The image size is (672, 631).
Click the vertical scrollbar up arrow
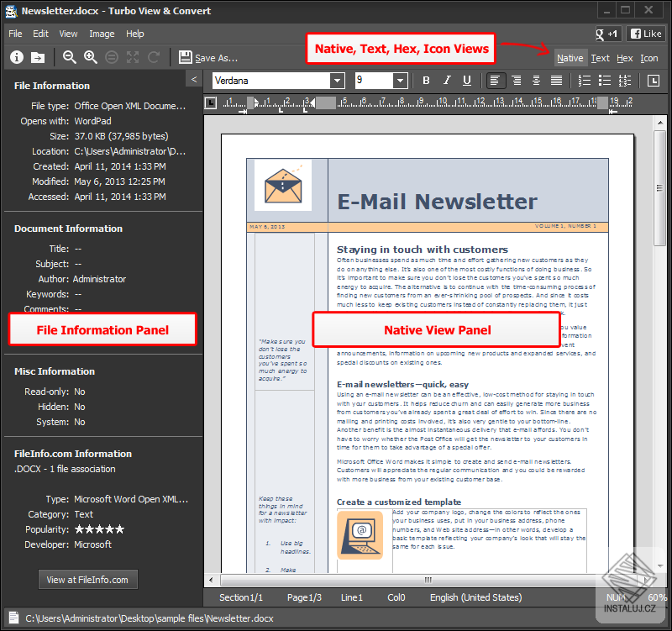pos(659,123)
